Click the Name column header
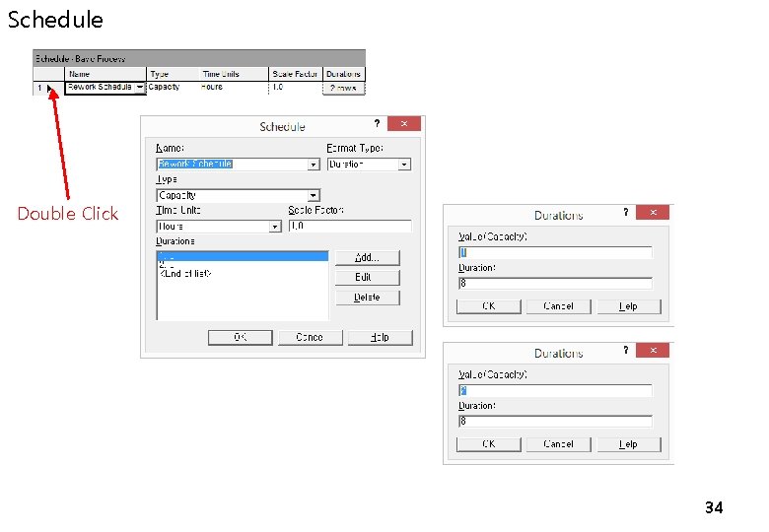 pyautogui.click(x=105, y=74)
